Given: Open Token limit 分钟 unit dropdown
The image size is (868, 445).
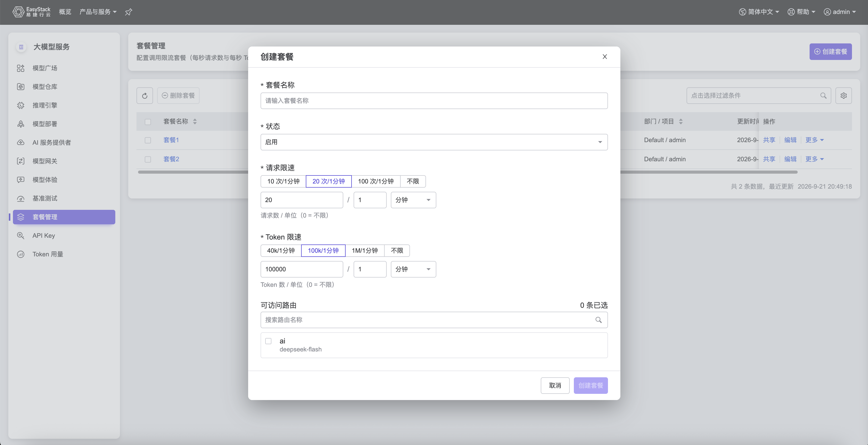Looking at the screenshot, I should (413, 269).
